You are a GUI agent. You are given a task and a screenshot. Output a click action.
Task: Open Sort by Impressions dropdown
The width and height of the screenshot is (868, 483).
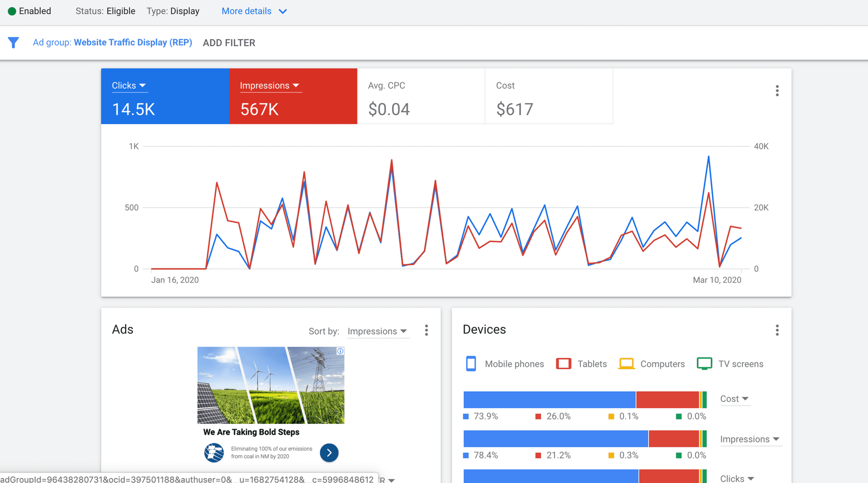(x=378, y=331)
